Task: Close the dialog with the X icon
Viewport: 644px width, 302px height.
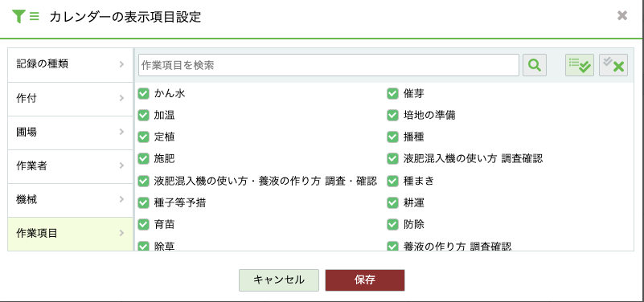Action: pos(622,16)
